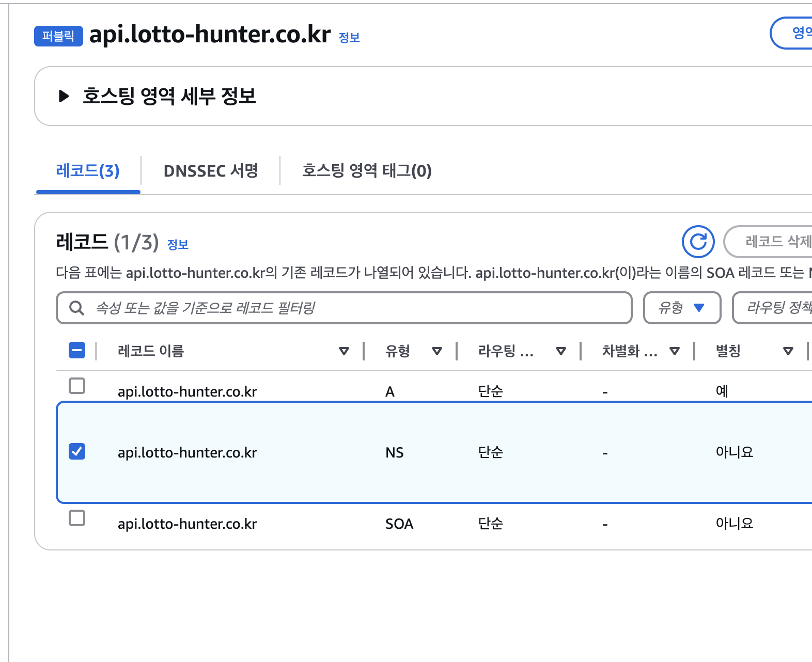Viewport: 812px width, 662px height.
Task: Click api.lotto-hunter.co.kr name in A row
Action: click(x=188, y=391)
